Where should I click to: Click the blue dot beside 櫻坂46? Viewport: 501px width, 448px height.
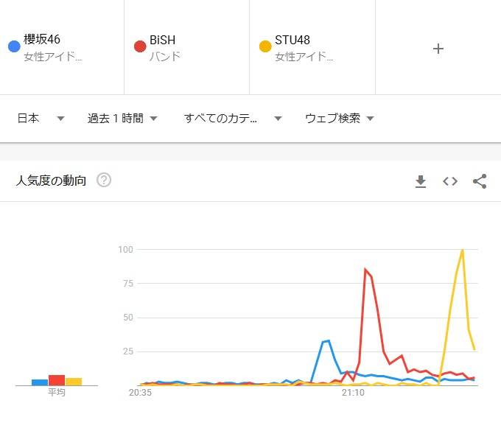point(13,46)
